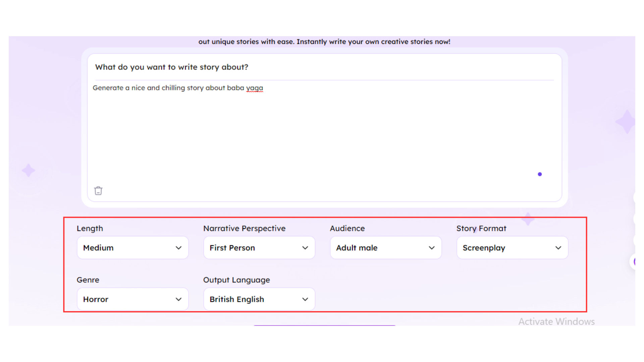This screenshot has height=362, width=644.
Task: Click the round floating button on the right edge
Action: (x=633, y=262)
